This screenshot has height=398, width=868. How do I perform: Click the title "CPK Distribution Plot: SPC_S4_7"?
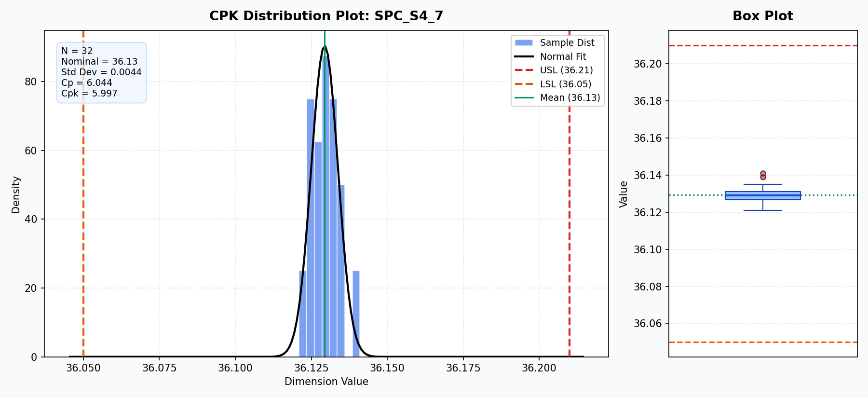pos(326,16)
